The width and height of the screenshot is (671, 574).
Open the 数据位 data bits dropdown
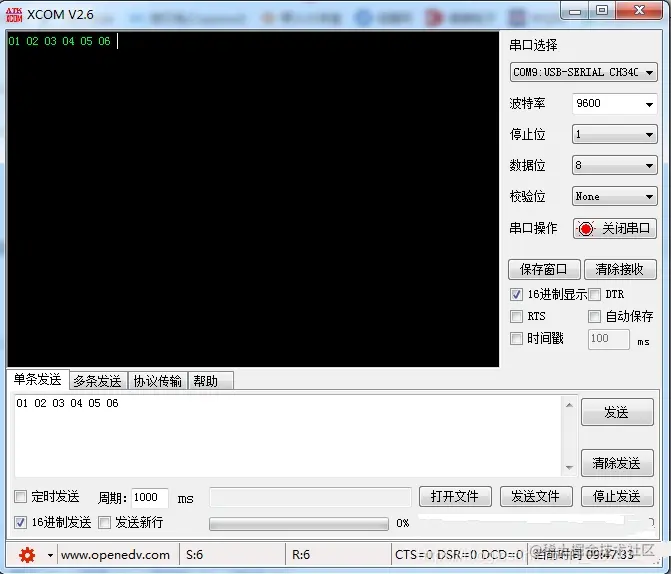point(615,165)
